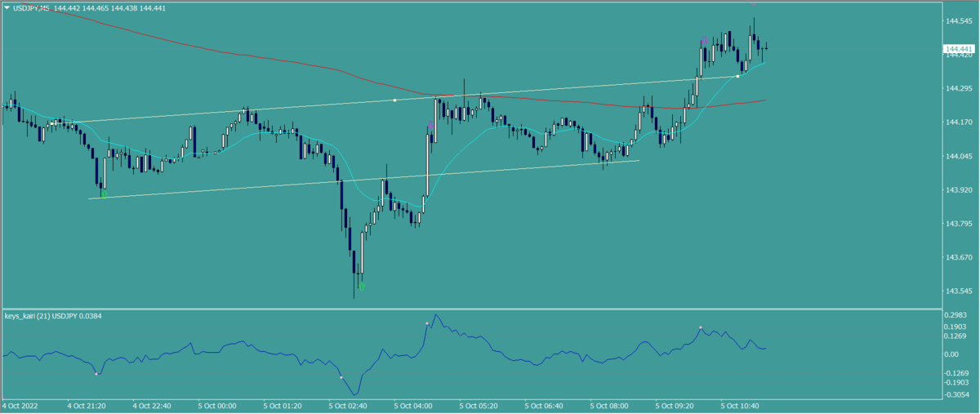The height and width of the screenshot is (414, 980).
Task: Click the 143.670 price scale label
Action: (x=959, y=258)
